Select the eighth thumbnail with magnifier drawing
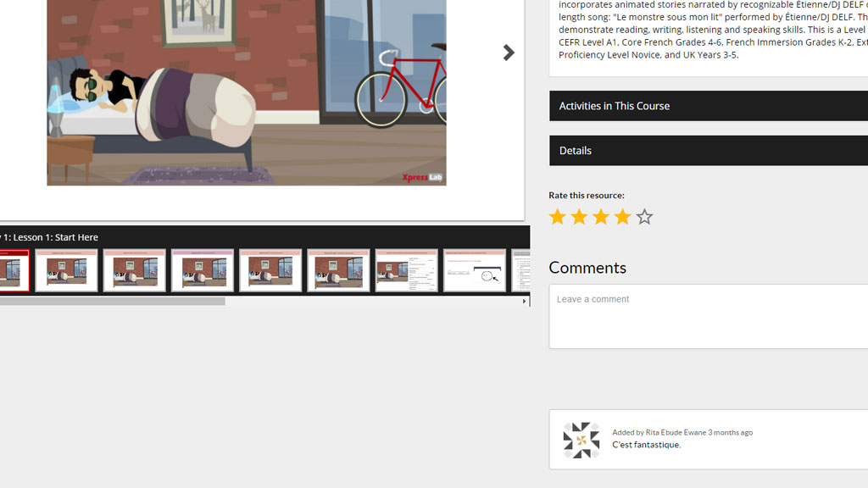Image resolution: width=868 pixels, height=488 pixels. click(x=475, y=270)
